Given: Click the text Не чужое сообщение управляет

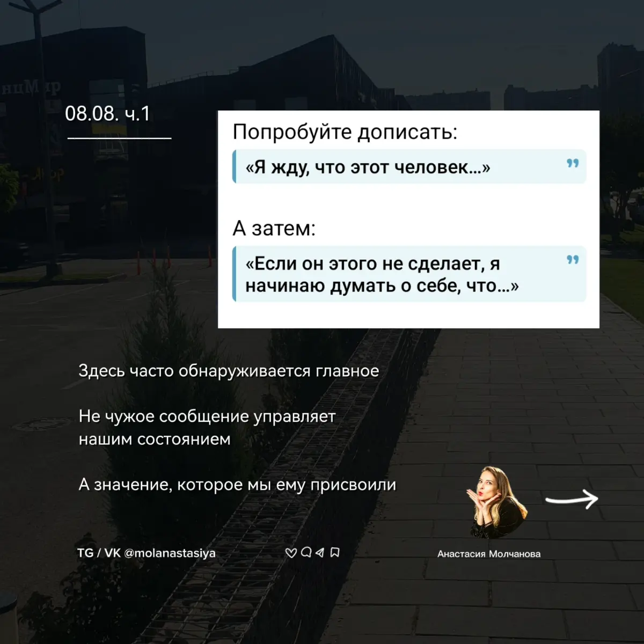Looking at the screenshot, I should click(207, 416).
